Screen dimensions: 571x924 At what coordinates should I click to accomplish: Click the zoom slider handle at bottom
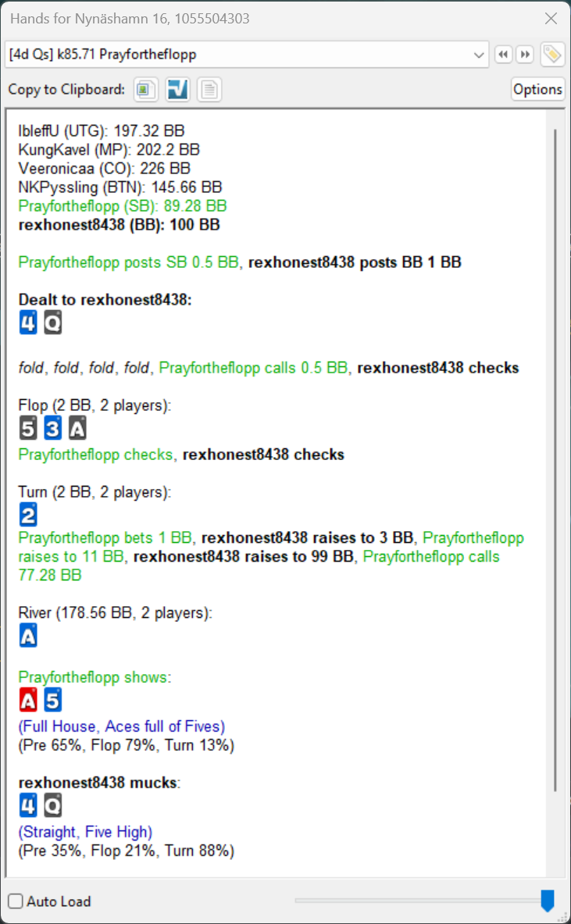548,901
